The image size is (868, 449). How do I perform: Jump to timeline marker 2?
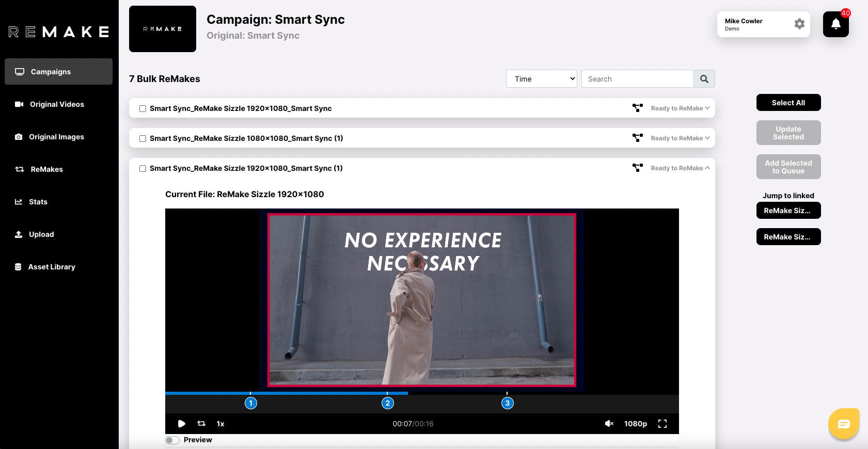(388, 403)
